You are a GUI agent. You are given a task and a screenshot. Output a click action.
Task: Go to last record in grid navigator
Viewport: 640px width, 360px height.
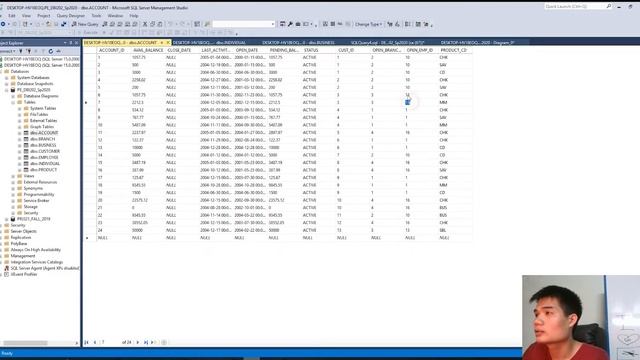[146, 342]
